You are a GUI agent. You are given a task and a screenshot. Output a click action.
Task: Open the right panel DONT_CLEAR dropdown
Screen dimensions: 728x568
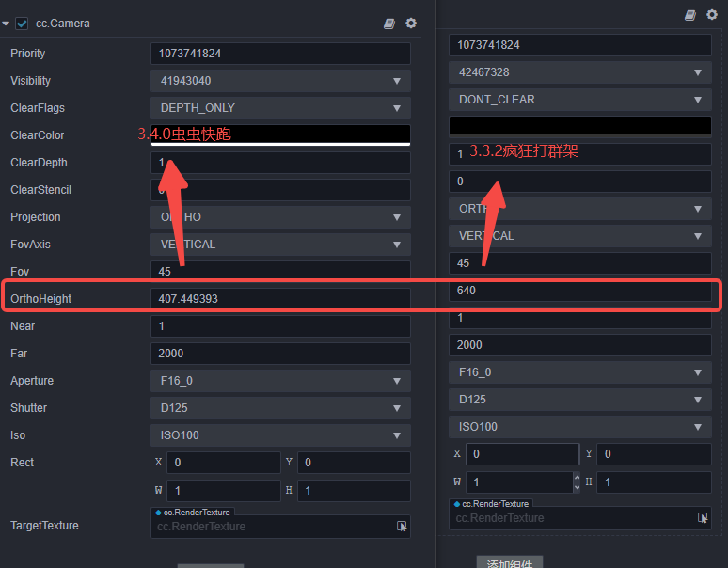(580, 100)
